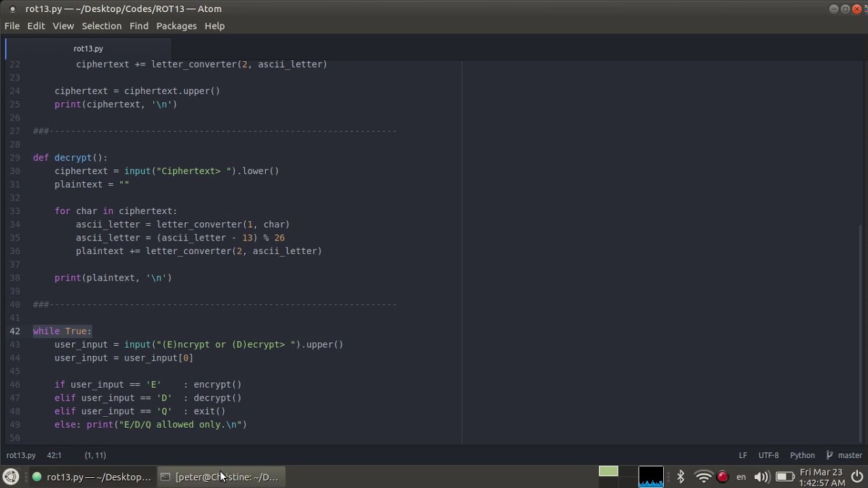Click rot13.py filename in the status bar
This screenshot has height=488, width=868.
(x=21, y=455)
